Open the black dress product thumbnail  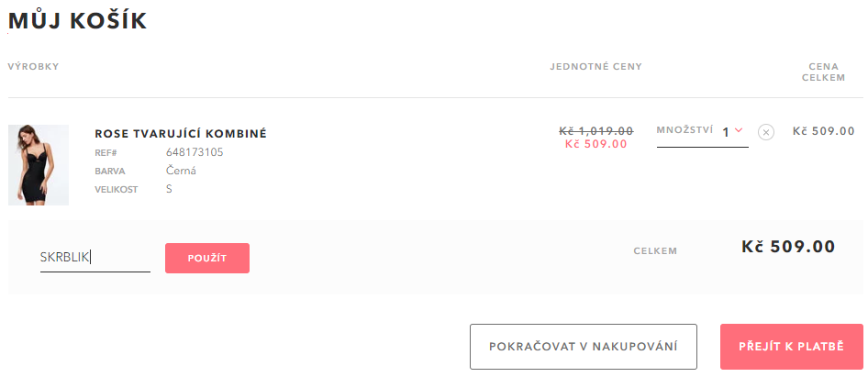(39, 165)
